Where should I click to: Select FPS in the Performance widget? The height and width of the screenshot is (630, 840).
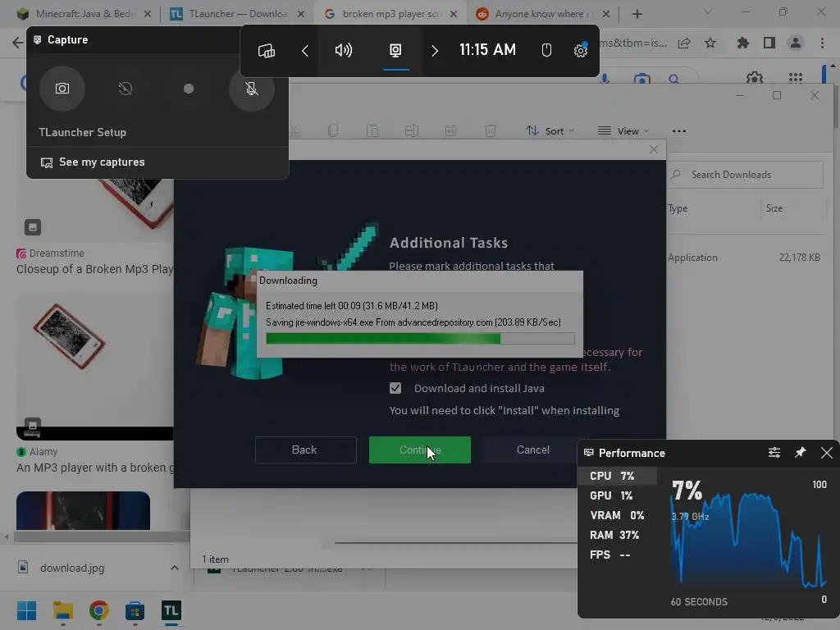point(618,555)
